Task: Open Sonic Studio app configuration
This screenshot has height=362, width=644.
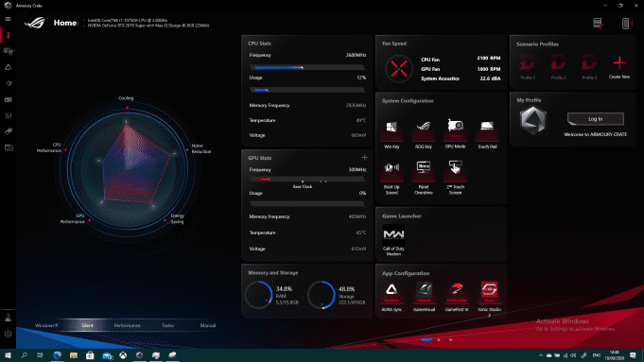Action: click(489, 297)
